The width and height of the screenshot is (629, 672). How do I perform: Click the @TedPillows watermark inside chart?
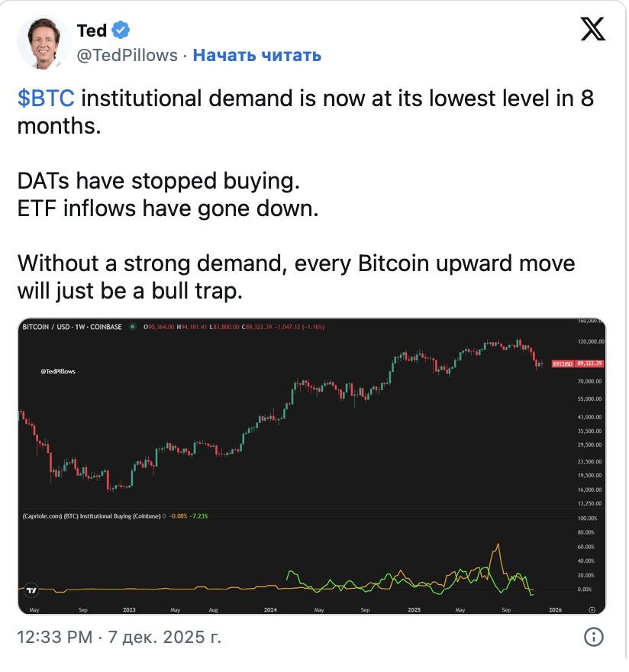tap(63, 372)
